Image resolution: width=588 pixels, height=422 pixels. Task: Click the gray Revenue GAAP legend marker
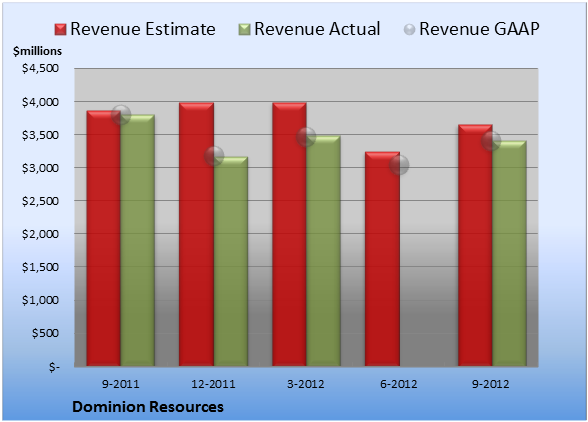[410, 30]
